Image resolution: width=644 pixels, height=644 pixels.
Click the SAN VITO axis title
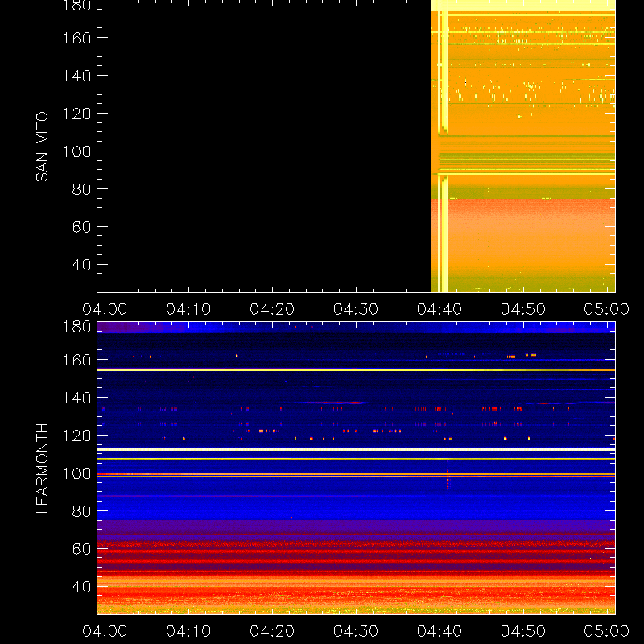[x=42, y=147]
